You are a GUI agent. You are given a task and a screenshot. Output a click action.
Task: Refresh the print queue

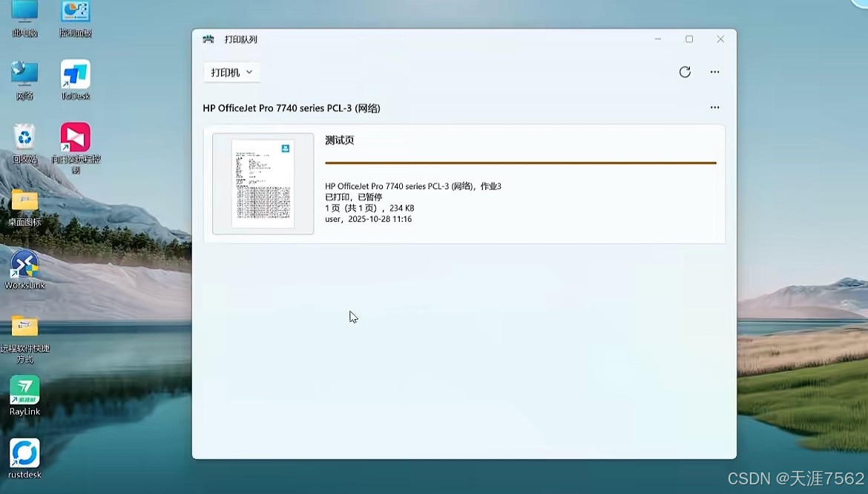685,72
